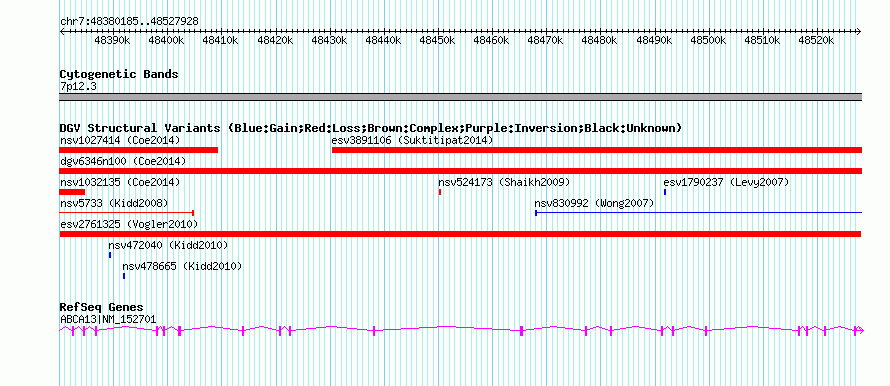Open dgv6346n100 (Coe2014) variant label
The height and width of the screenshot is (386, 890).
123,161
